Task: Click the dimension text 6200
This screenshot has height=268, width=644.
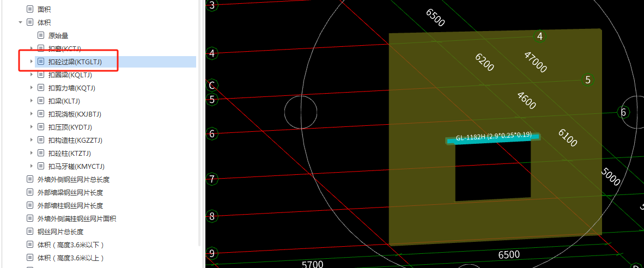Action: pyautogui.click(x=484, y=63)
